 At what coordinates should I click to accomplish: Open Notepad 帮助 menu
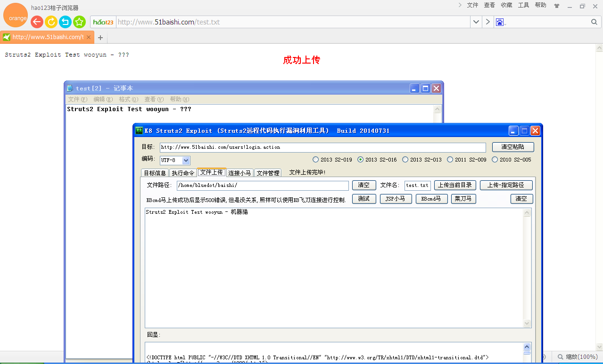click(x=179, y=99)
